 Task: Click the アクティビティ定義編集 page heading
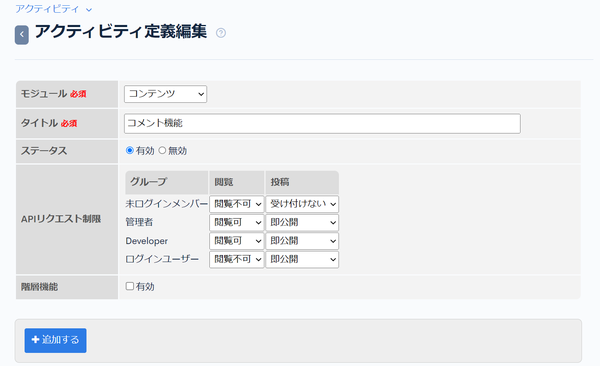click(121, 31)
